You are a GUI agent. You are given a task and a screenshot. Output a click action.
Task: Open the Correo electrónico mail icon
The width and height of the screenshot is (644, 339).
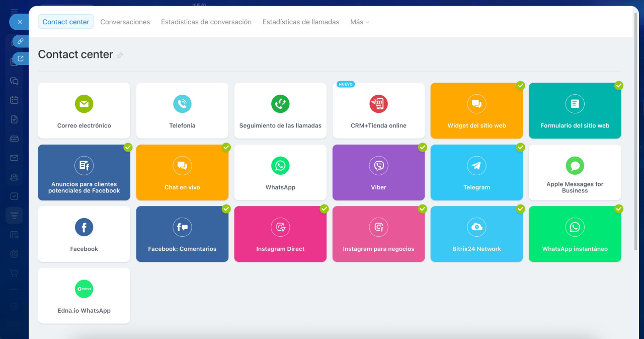click(x=84, y=104)
